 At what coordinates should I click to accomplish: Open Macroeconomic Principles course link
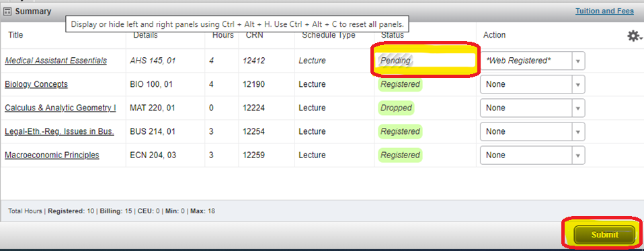click(x=52, y=155)
